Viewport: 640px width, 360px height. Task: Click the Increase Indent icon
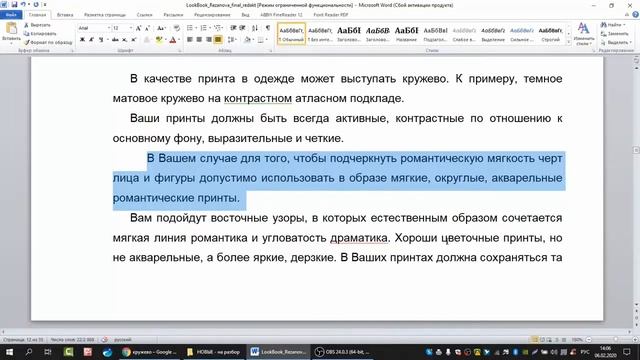click(242, 28)
